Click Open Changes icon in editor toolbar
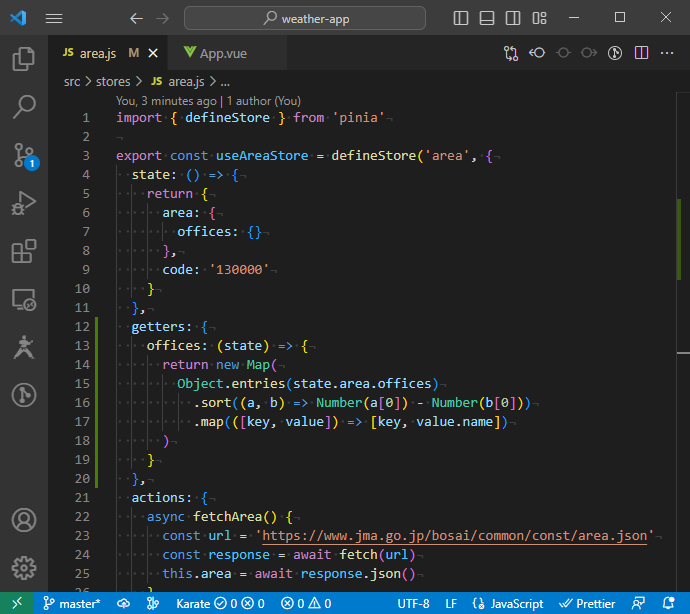Image resolution: width=690 pixels, height=614 pixels. coord(511,54)
